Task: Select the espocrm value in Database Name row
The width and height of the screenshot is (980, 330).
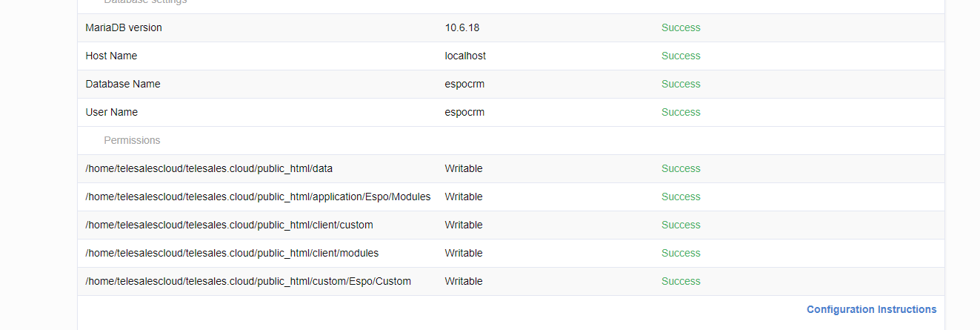Action: point(464,84)
